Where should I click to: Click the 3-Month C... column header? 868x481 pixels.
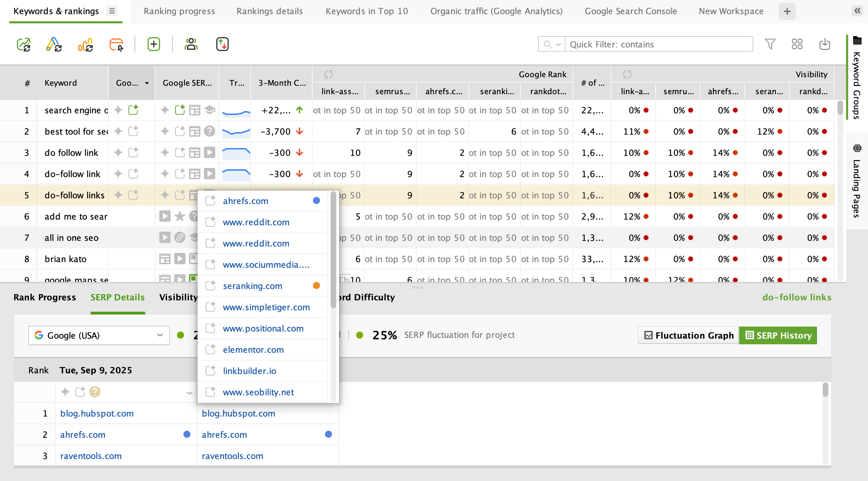tap(282, 83)
